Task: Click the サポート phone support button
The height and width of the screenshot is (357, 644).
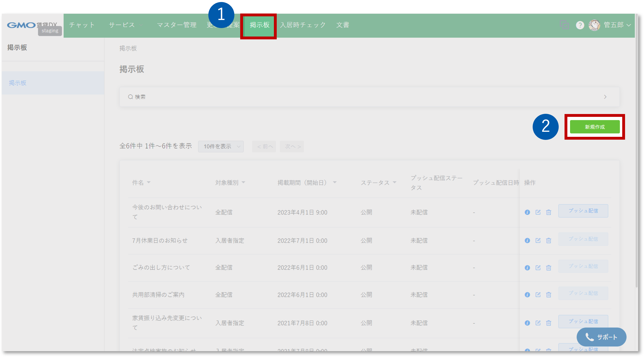Action: pos(601,337)
